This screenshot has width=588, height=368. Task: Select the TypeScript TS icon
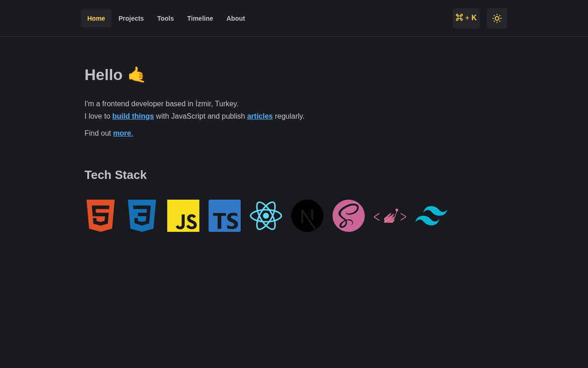[x=225, y=216]
